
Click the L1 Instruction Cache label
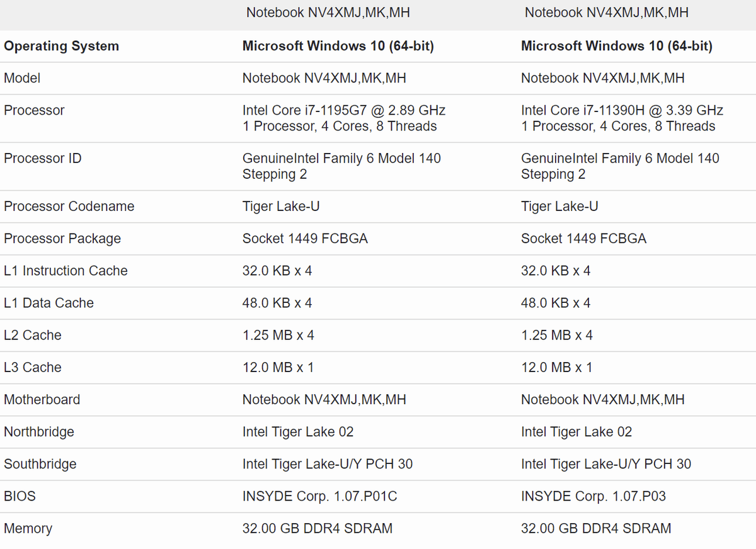pyautogui.click(x=66, y=271)
